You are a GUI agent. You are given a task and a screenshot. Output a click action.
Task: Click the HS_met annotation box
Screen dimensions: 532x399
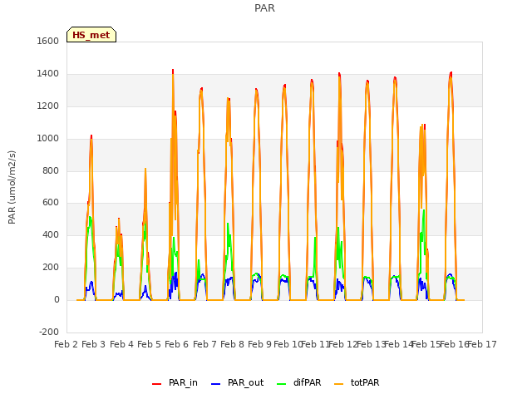coord(91,35)
